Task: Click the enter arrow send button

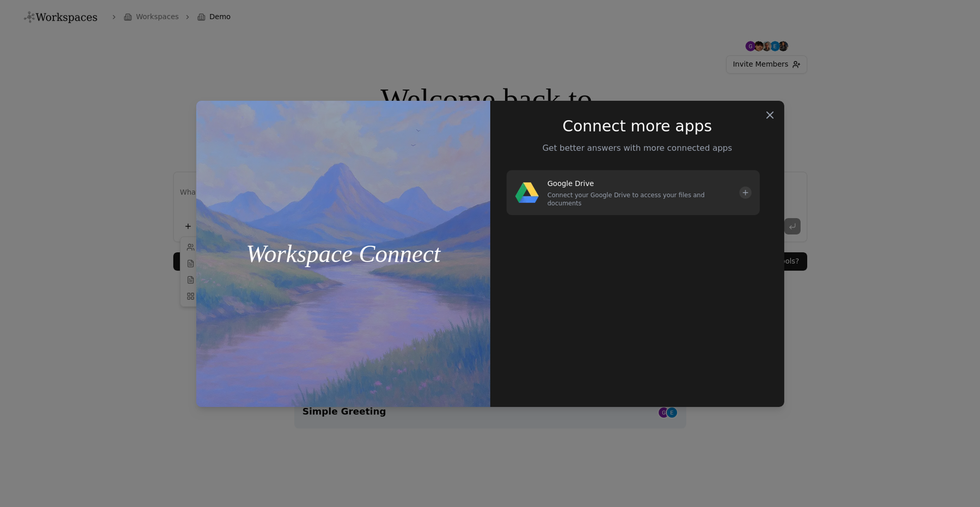Action: pos(792,226)
